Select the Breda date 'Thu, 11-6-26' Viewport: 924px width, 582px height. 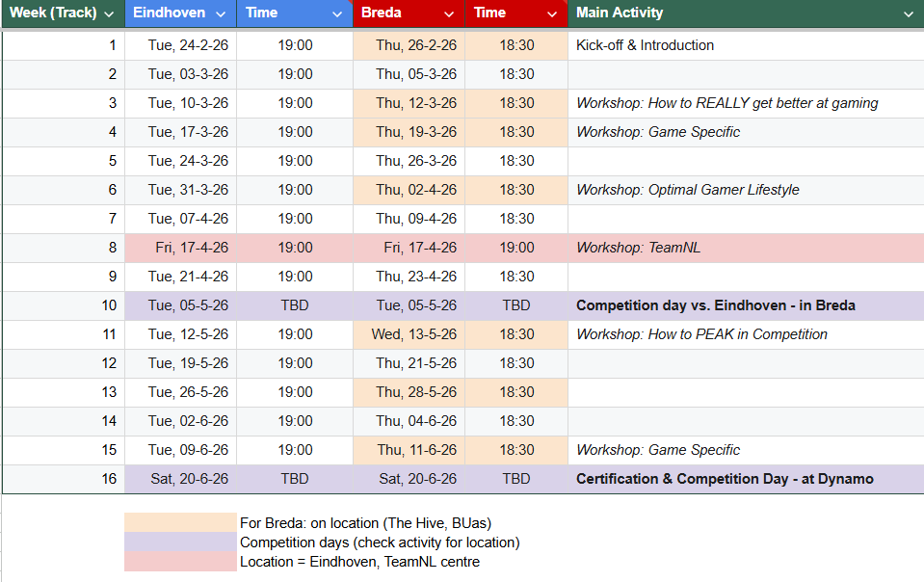point(409,449)
